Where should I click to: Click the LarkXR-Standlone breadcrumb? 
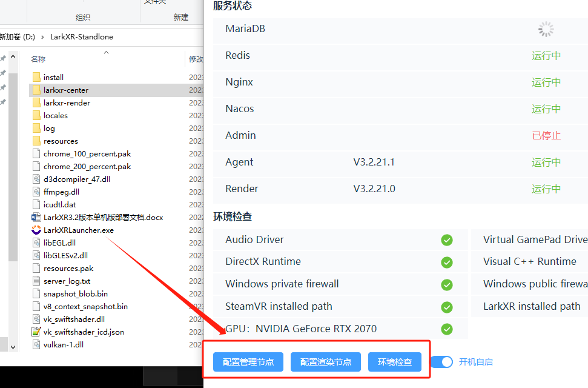pos(81,37)
